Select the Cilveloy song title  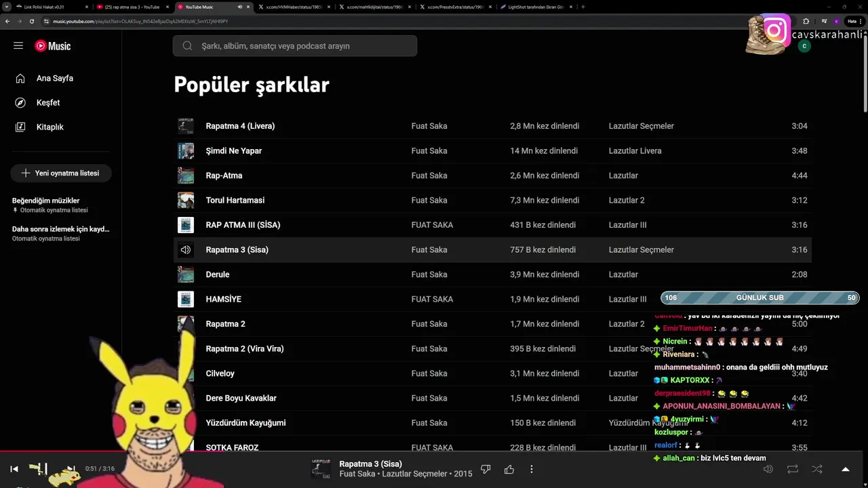click(220, 373)
